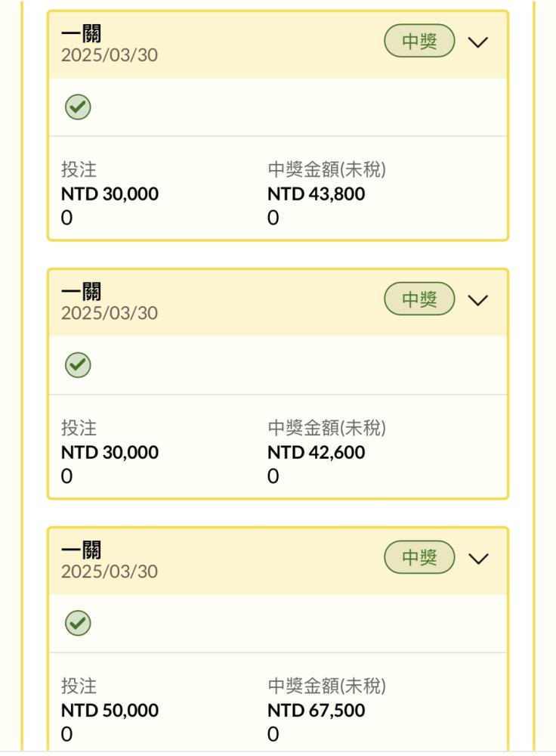Expand the chevron on the NTD 67,500 card
The image size is (556, 756).
click(x=478, y=558)
